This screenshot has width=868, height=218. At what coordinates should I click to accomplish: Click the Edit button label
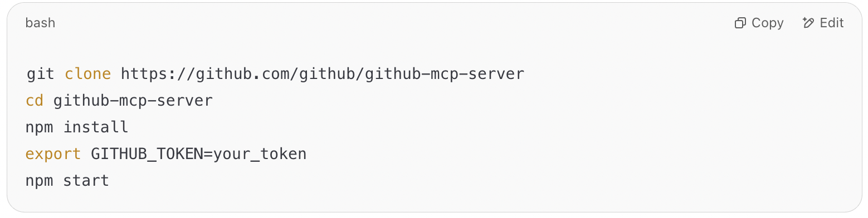(832, 23)
